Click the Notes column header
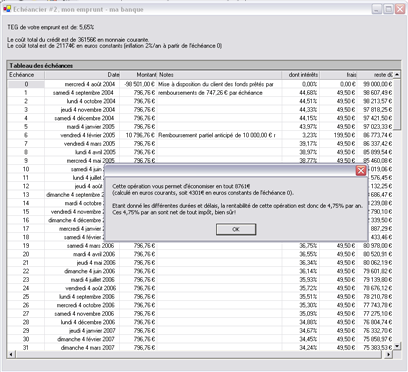 pos(220,75)
